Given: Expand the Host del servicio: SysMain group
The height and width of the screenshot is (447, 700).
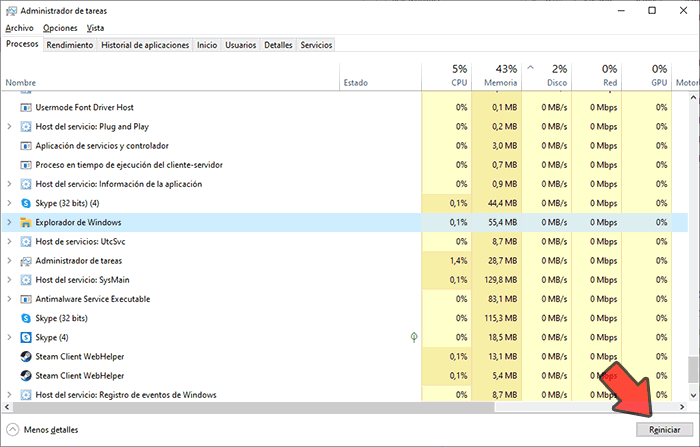Looking at the screenshot, I should (9, 279).
